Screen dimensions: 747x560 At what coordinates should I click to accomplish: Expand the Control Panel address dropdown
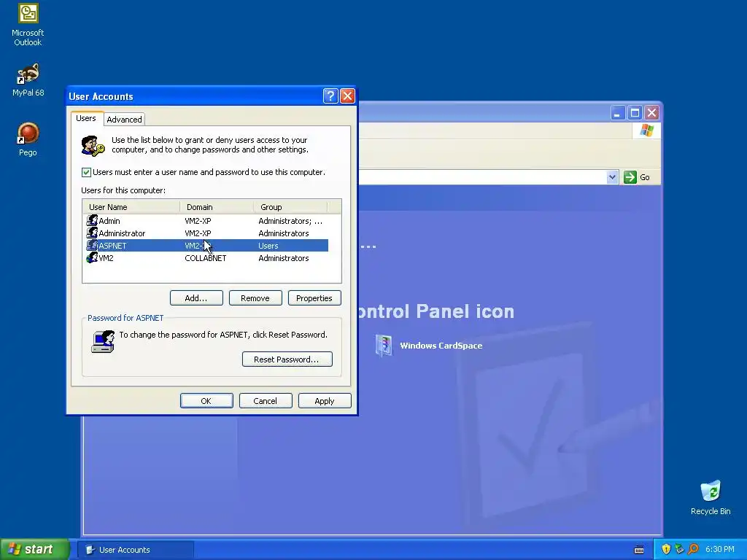[x=612, y=177]
